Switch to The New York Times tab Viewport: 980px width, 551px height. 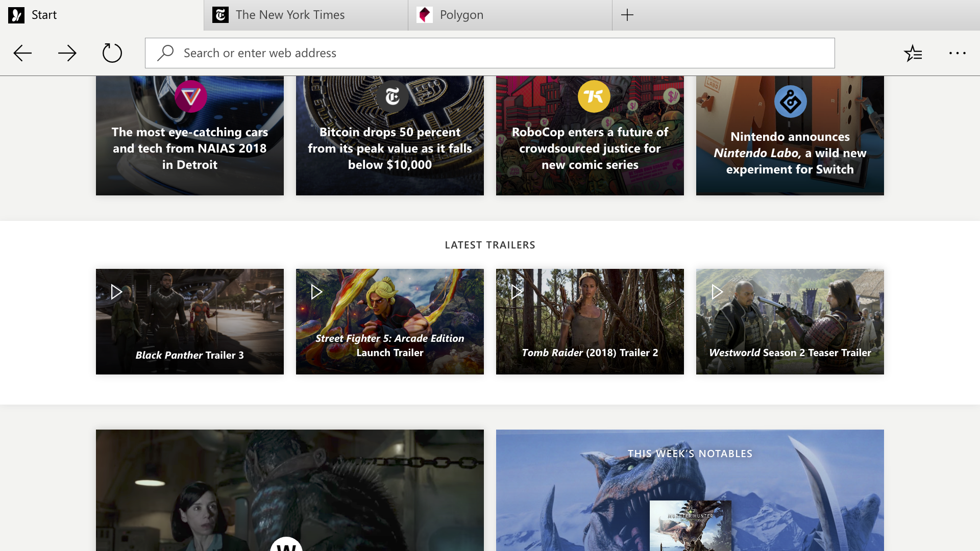[x=306, y=15]
